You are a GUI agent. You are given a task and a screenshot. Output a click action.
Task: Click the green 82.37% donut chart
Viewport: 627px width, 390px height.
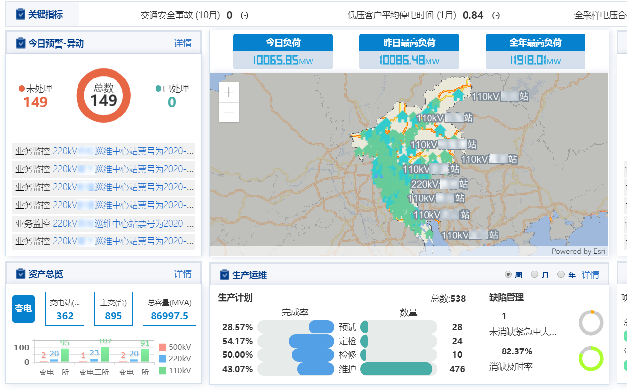[x=591, y=358]
